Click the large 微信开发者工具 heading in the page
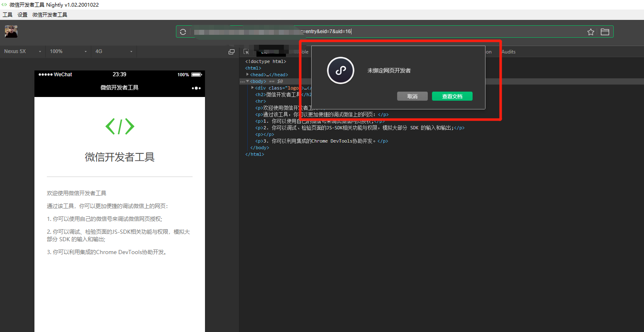The height and width of the screenshot is (332, 644). tap(120, 157)
